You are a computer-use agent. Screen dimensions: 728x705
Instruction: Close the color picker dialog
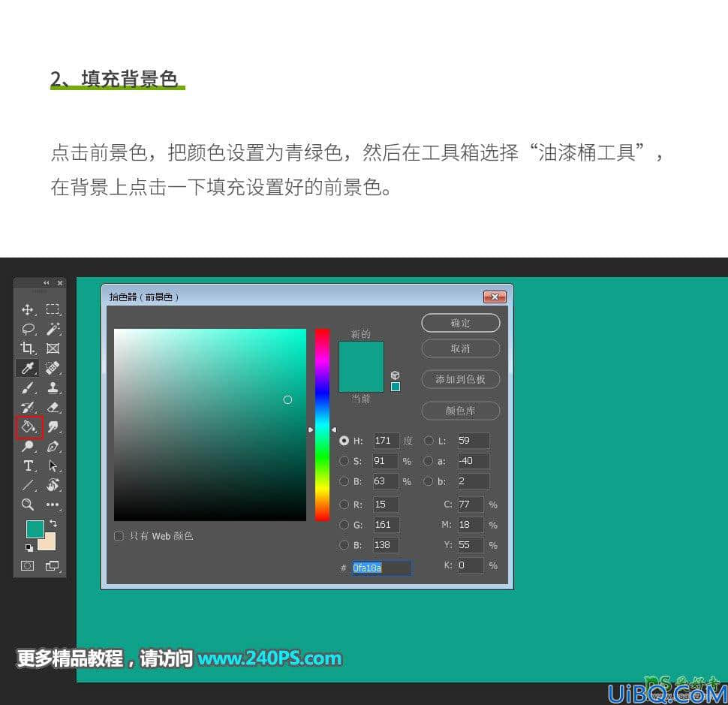pyautogui.click(x=495, y=297)
